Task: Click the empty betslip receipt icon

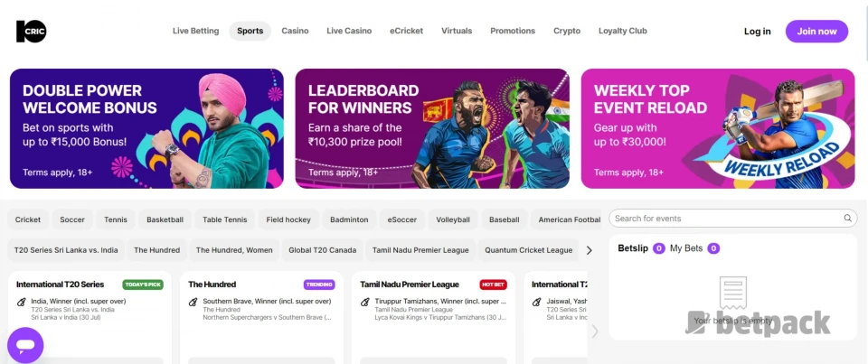Action: 733,294
